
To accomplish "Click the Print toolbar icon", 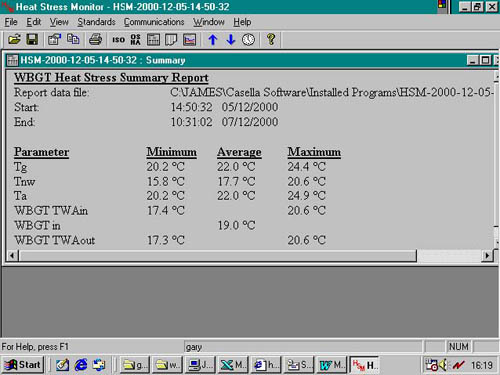I will click(95, 40).
